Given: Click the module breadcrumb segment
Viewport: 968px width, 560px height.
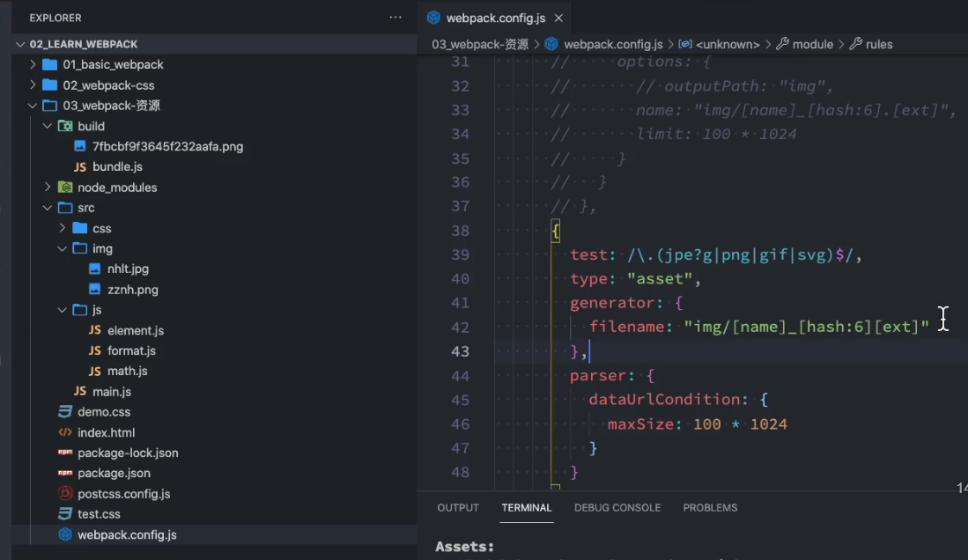Looking at the screenshot, I should [812, 44].
